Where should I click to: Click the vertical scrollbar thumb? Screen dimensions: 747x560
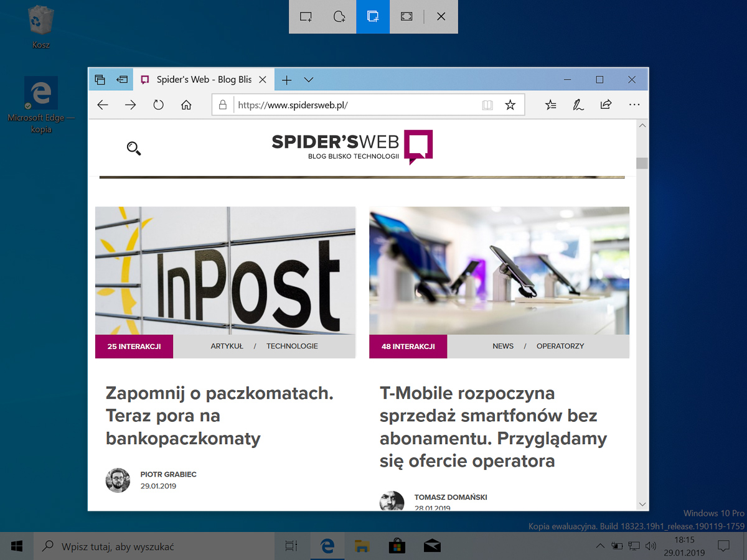(x=642, y=164)
